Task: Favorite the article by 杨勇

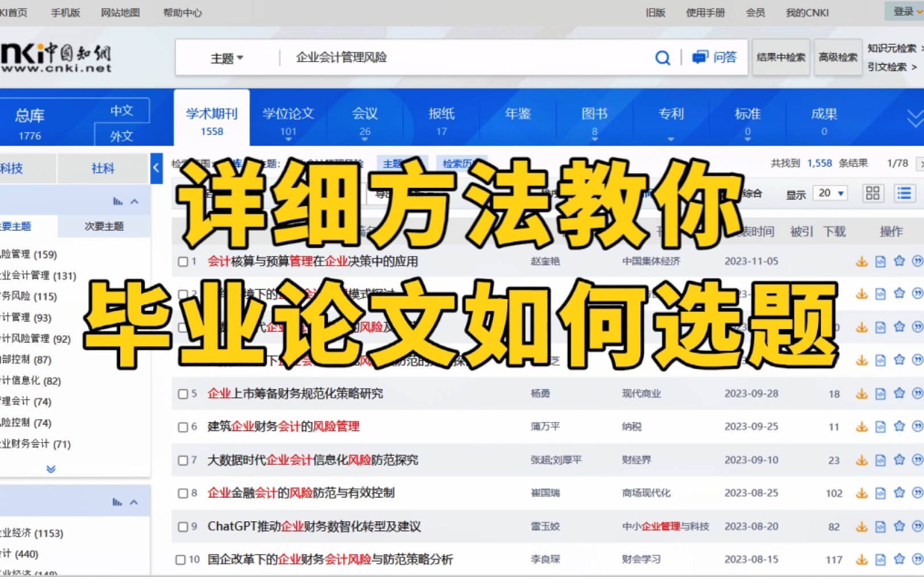Action: 900,393
